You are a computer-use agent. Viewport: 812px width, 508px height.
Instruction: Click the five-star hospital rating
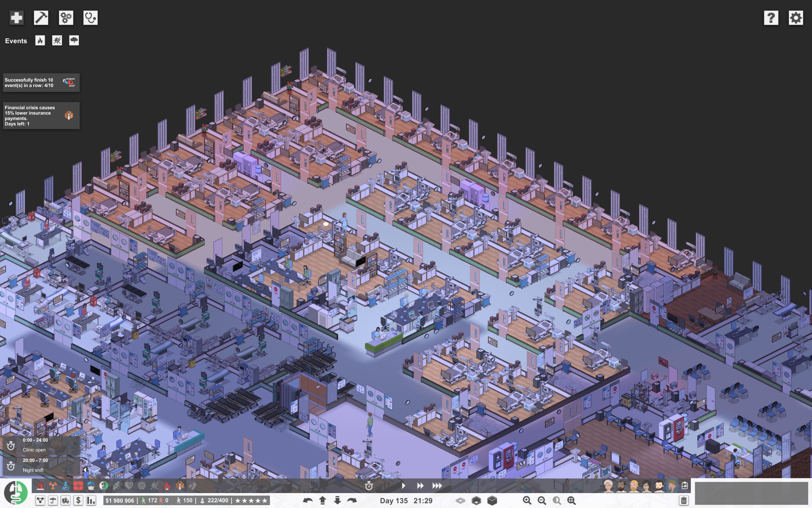click(251, 501)
